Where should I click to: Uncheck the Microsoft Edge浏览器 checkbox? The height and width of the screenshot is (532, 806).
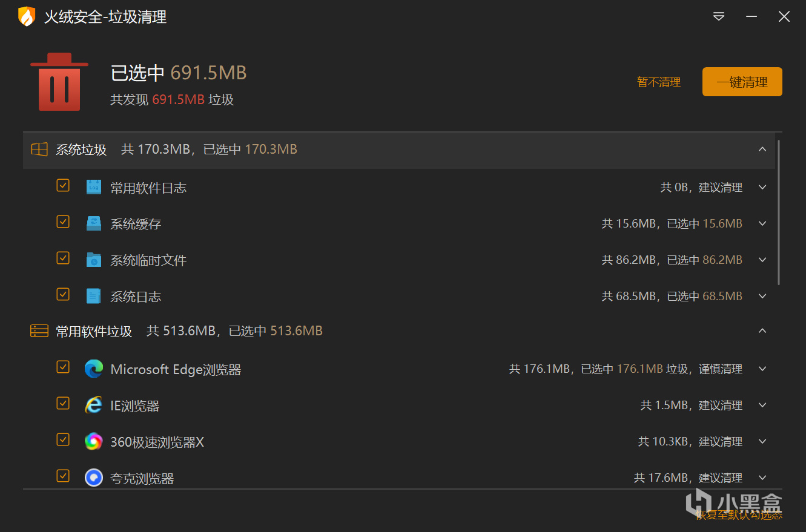[x=63, y=367]
